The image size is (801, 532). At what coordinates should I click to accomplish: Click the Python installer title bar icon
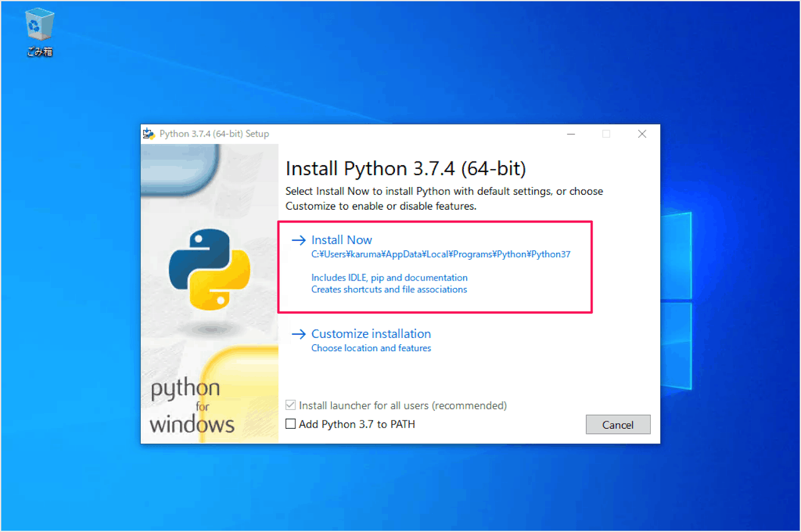[149, 133]
